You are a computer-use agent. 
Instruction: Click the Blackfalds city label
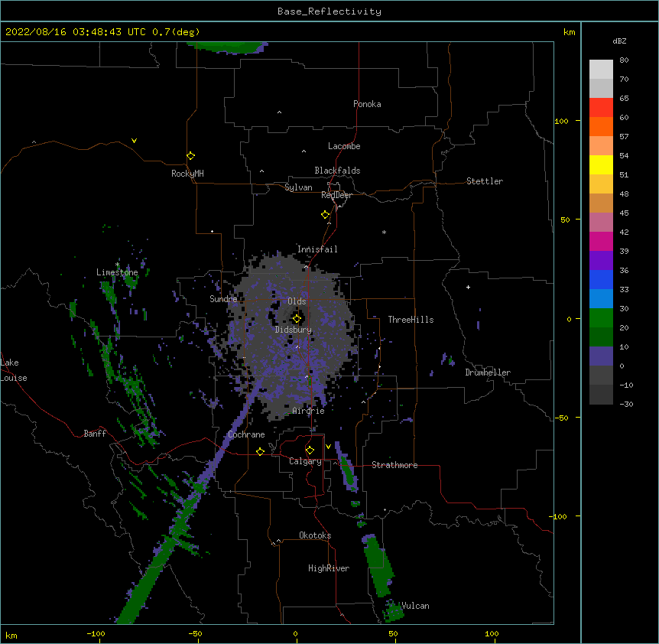coord(337,171)
